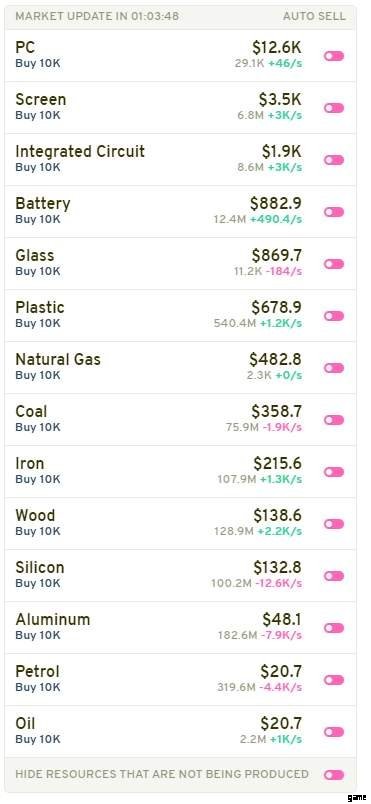Buy 10K of Silicon
Image resolution: width=371 pixels, height=804 pixels.
tap(38, 583)
